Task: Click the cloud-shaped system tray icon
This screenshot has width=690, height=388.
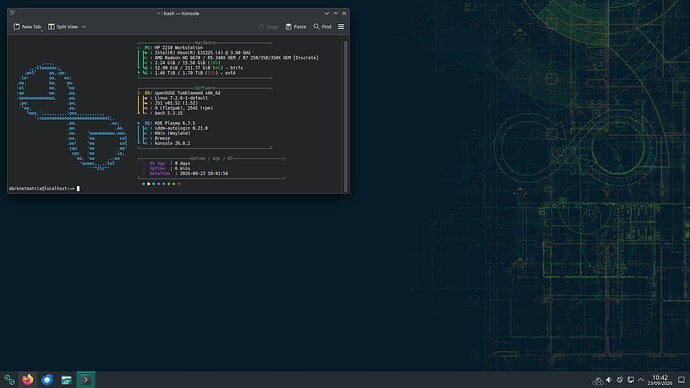Action: (x=598, y=380)
